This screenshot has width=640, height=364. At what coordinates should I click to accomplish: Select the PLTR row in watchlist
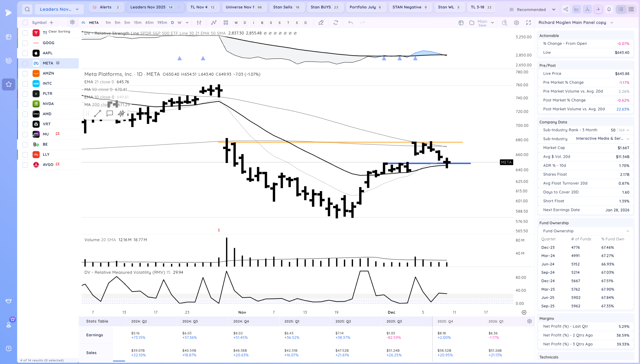[47, 94]
